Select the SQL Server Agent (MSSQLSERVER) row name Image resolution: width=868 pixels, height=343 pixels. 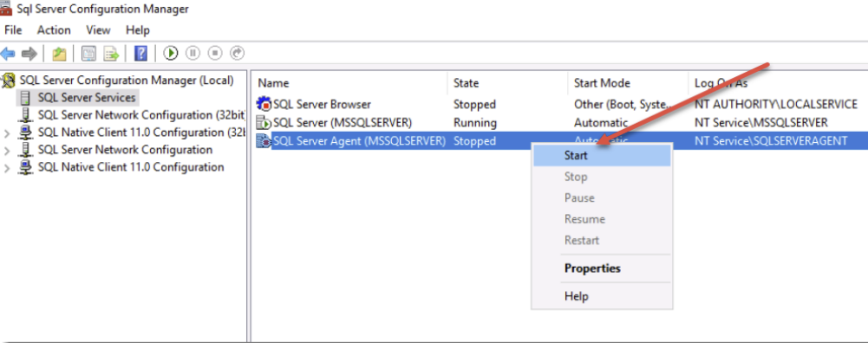[359, 141]
